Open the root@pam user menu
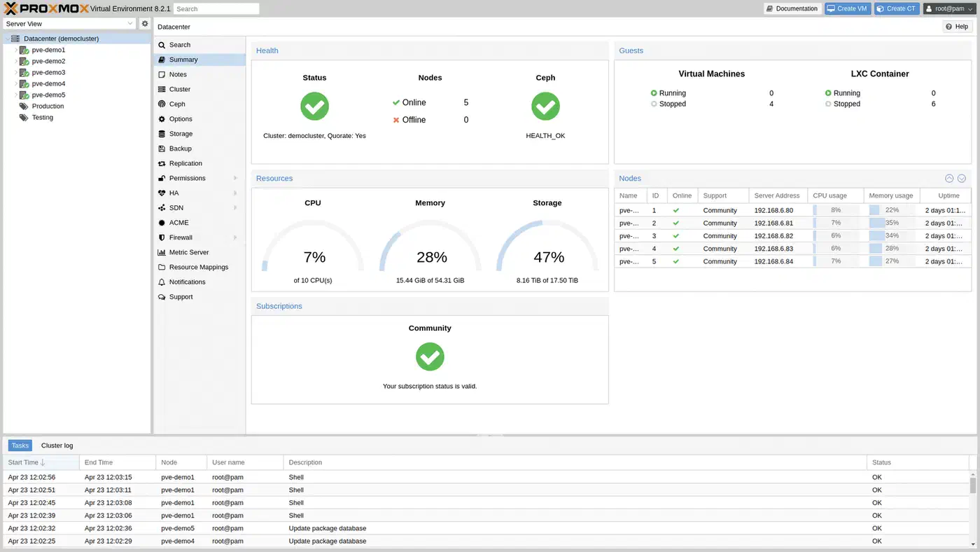The width and height of the screenshot is (980, 552). [x=948, y=8]
